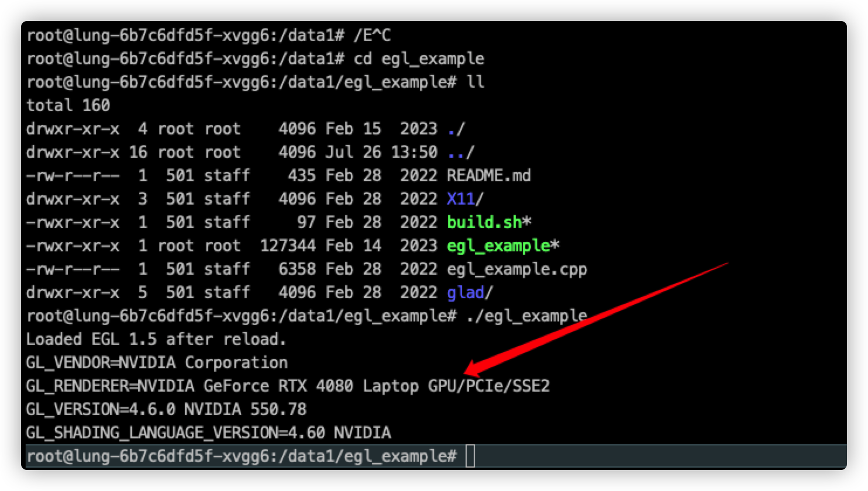Click the 'total 160' line
Image resolution: width=868 pixels, height=491 pixels.
coord(68,105)
